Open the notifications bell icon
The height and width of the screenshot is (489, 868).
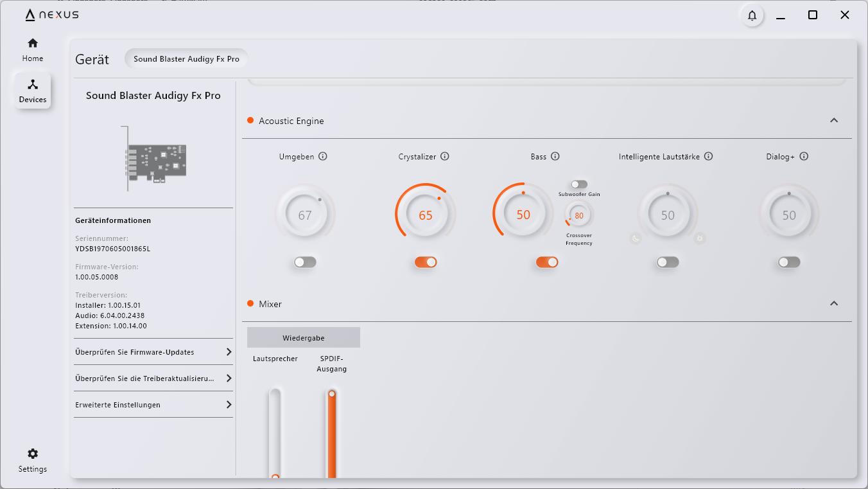coord(752,15)
